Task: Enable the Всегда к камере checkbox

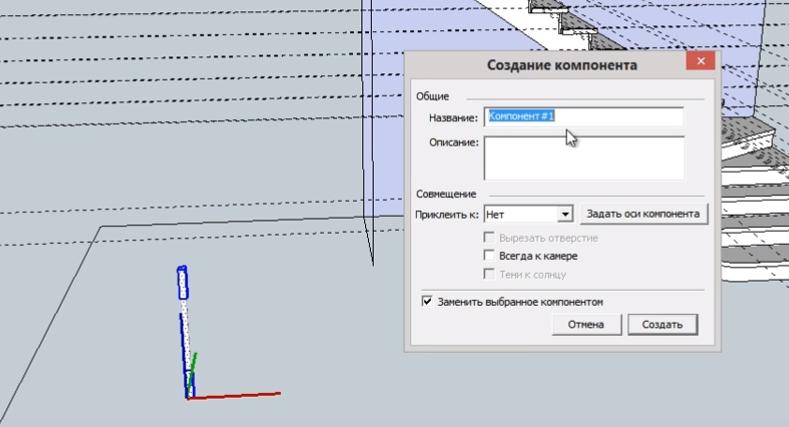Action: tap(489, 256)
